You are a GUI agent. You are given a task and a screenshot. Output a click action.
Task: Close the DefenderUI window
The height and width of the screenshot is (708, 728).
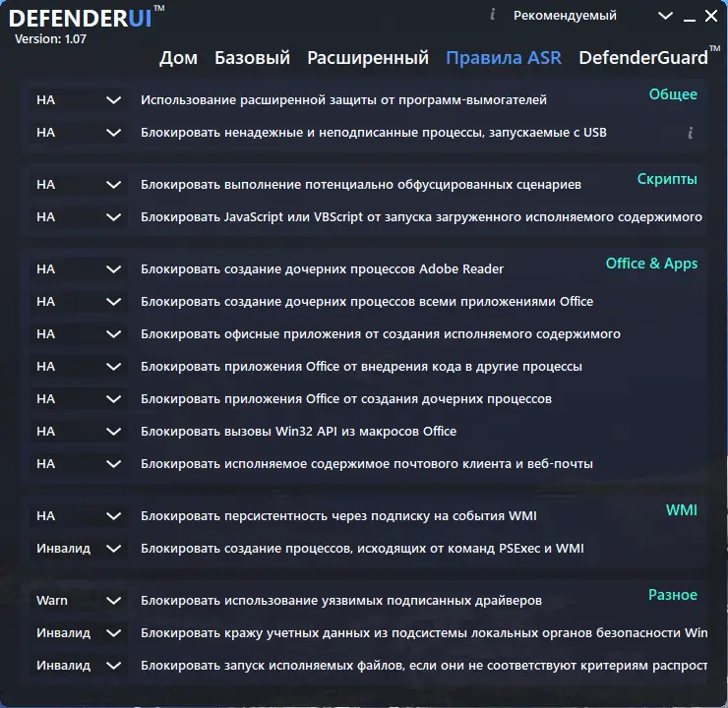coord(711,16)
